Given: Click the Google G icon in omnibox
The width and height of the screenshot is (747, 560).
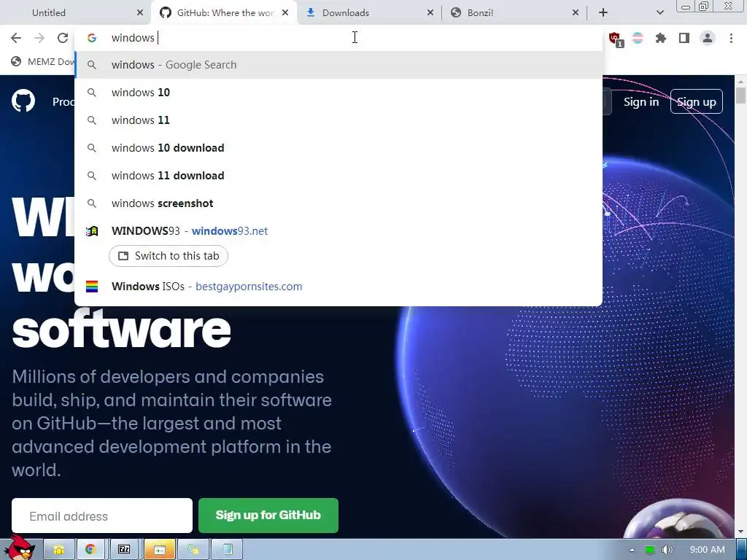Looking at the screenshot, I should (92, 38).
